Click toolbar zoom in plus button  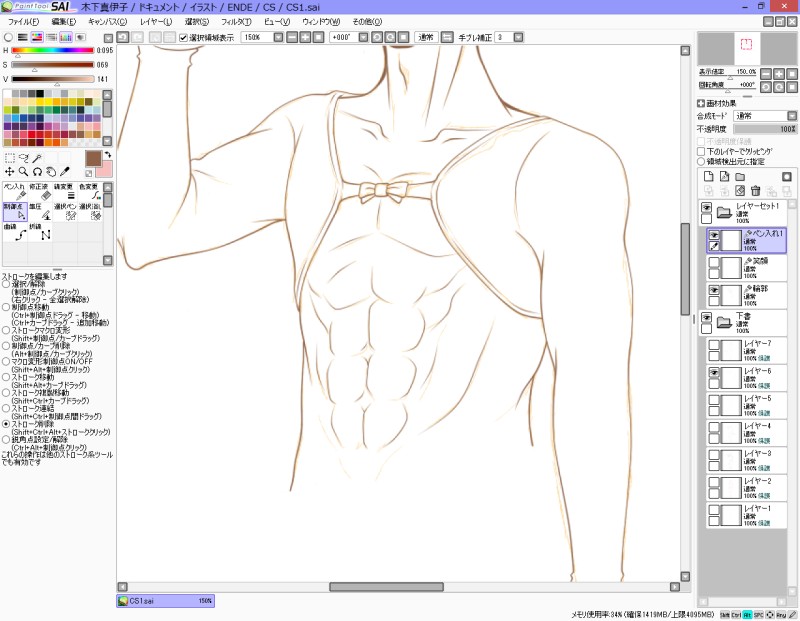click(305, 37)
